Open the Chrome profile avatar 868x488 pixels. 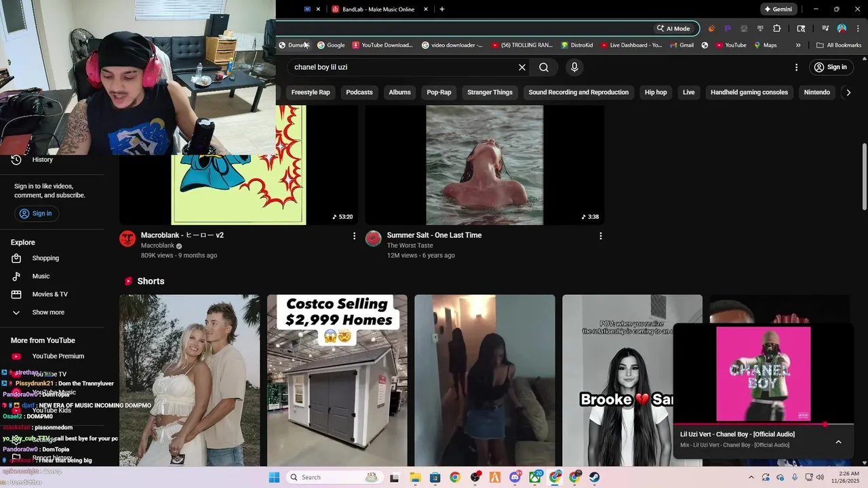tap(842, 28)
